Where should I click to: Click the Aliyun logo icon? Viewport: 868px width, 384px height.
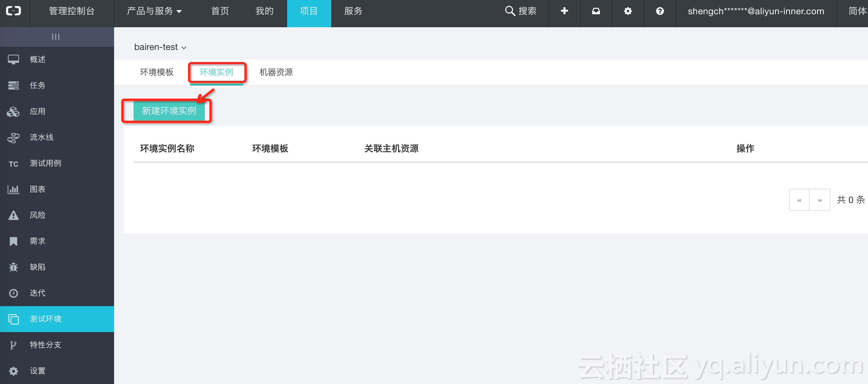[14, 11]
